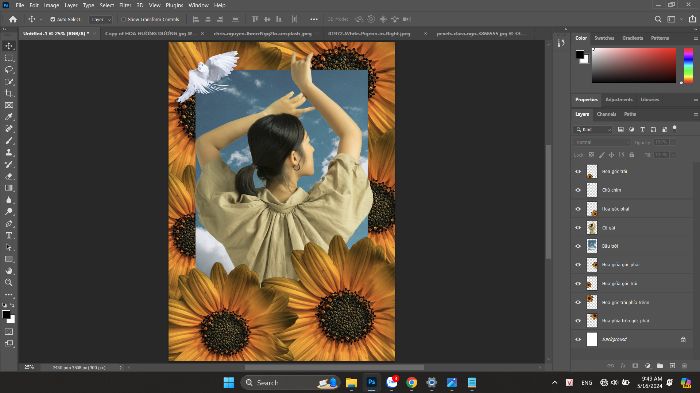Open the Gradients tab

633,38
